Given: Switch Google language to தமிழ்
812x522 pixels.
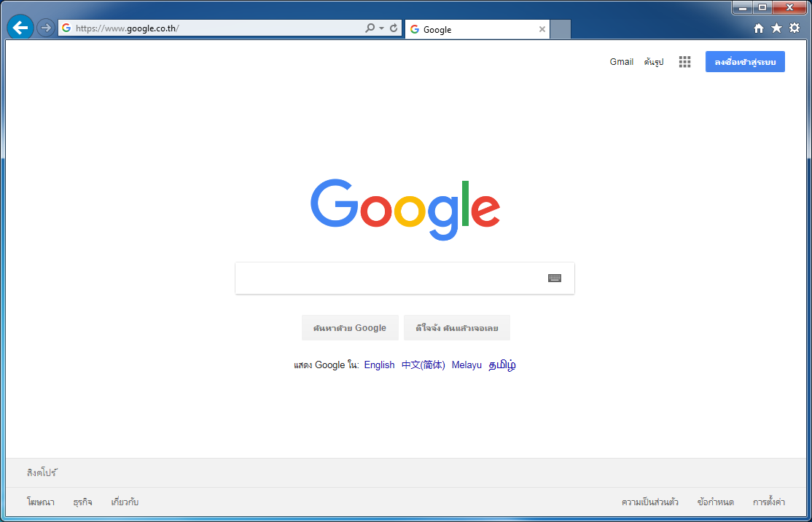Looking at the screenshot, I should pyautogui.click(x=502, y=365).
